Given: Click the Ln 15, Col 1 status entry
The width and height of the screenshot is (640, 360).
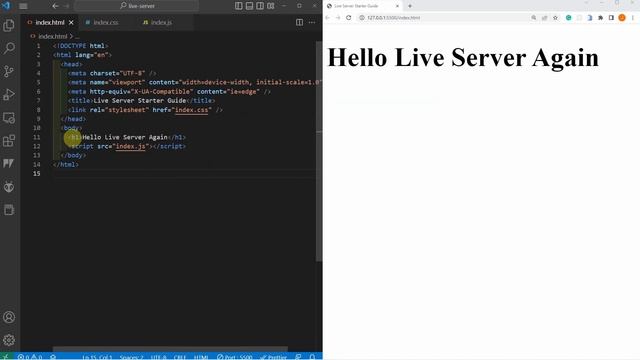Looking at the screenshot, I should tap(97, 357).
